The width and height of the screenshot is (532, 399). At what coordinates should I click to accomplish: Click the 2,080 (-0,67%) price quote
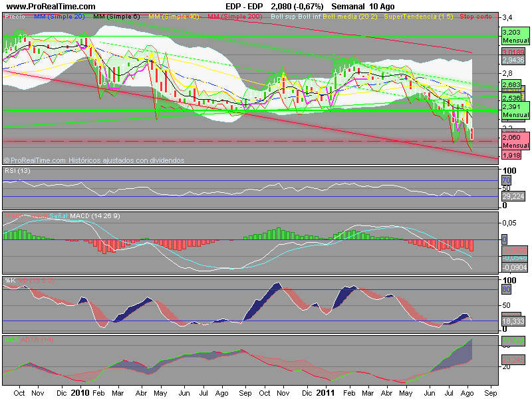(x=297, y=7)
